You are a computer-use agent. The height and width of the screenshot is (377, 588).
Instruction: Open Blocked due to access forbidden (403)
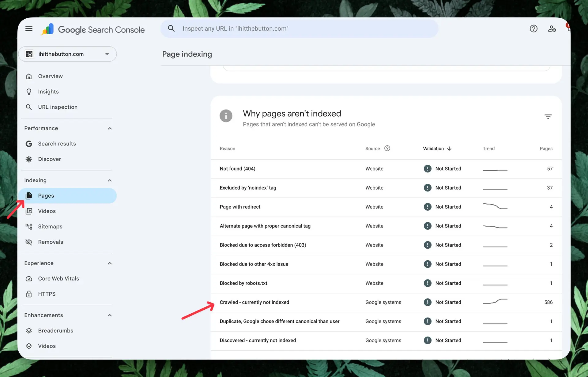pyautogui.click(x=386, y=245)
